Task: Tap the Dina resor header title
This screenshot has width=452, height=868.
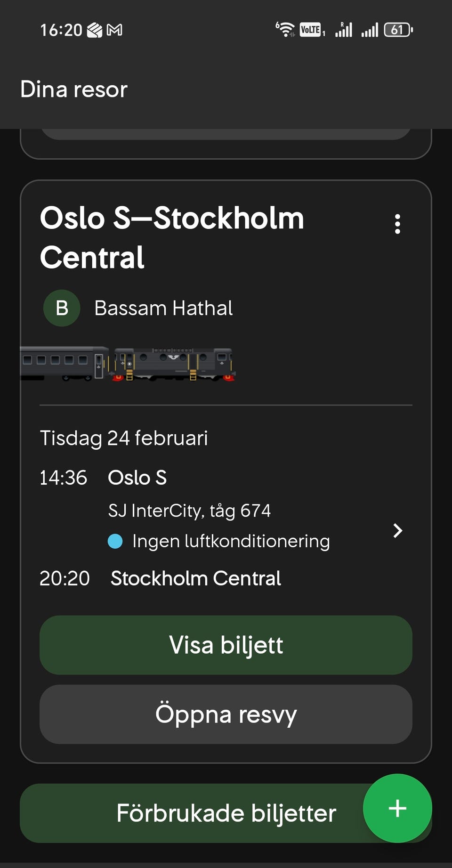Action: point(74,89)
